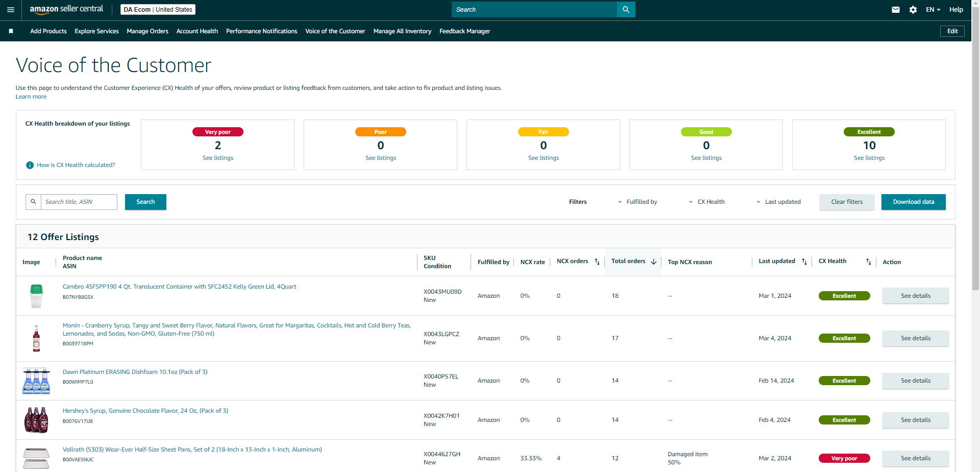Image resolution: width=980 pixels, height=472 pixels.
Task: Open See listings under Excellent
Action: point(869,158)
